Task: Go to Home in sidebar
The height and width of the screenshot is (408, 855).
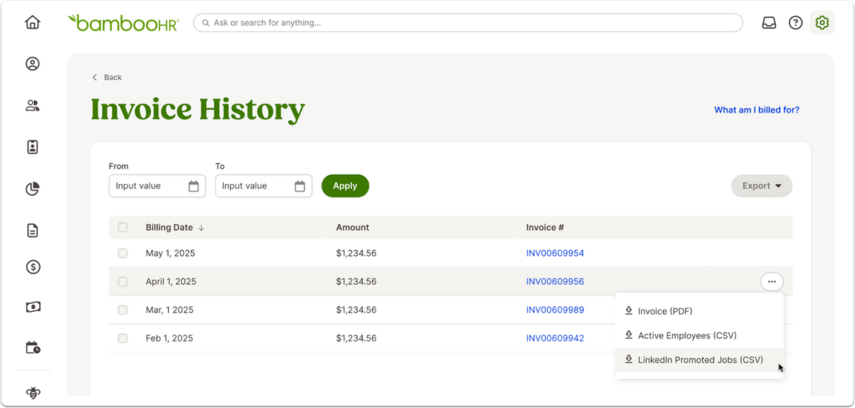Action: point(33,22)
